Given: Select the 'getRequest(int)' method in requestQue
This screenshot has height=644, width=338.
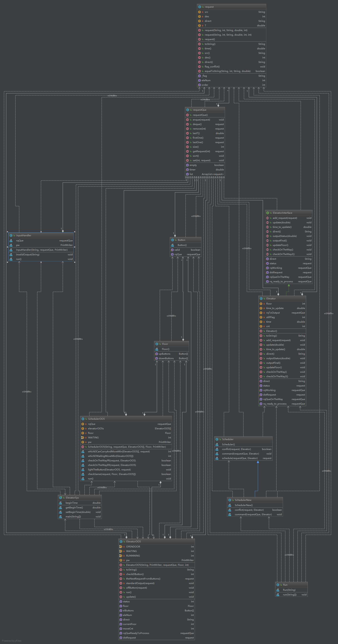Looking at the screenshot, I should click(x=205, y=152).
